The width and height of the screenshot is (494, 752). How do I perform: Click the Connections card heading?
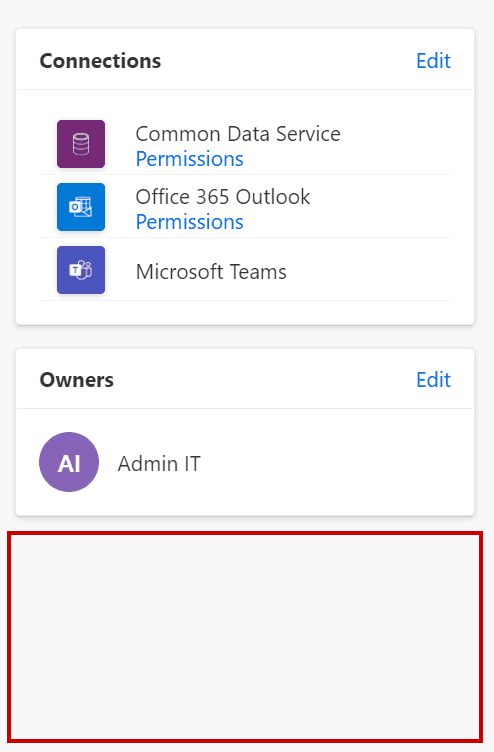click(x=100, y=61)
